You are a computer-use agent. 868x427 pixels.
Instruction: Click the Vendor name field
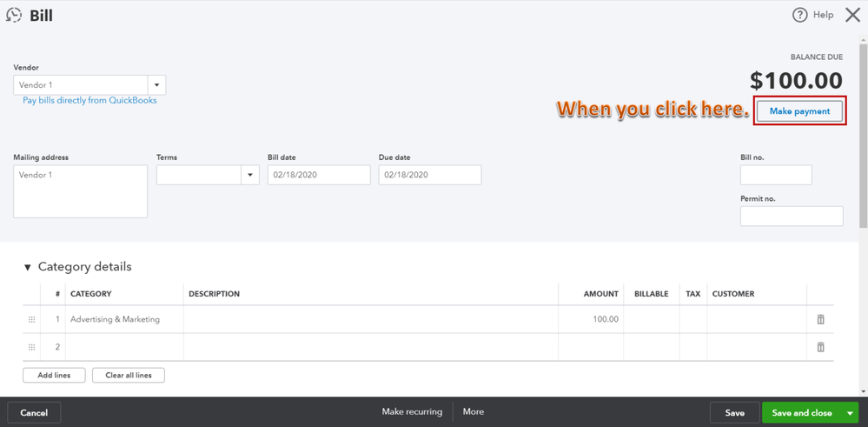pos(80,85)
